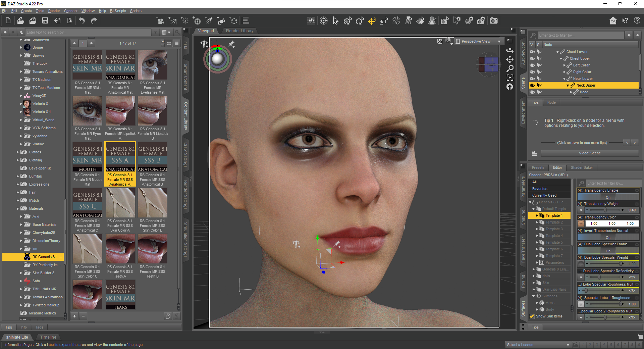Select the ActivePose bone tool

click(x=396, y=21)
